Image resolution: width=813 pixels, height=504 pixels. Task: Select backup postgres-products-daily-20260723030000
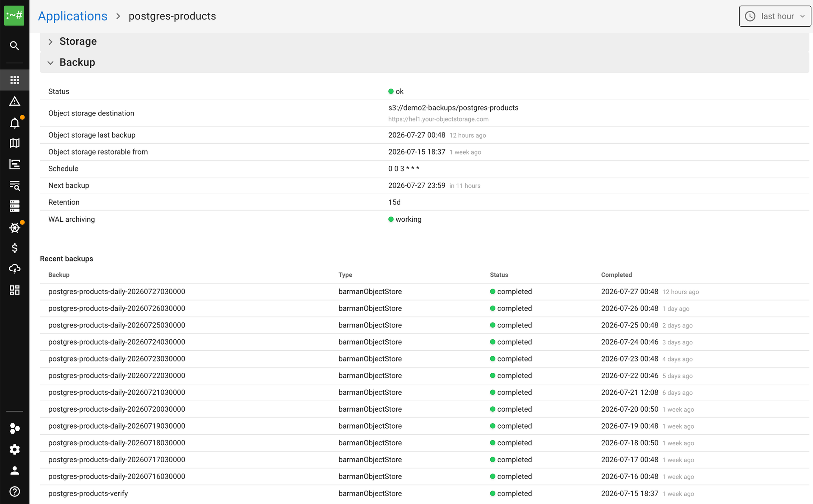coord(116,359)
